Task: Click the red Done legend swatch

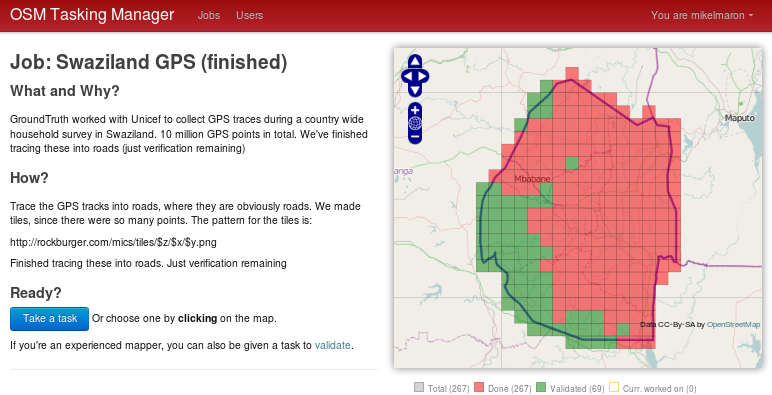Action: coord(479,388)
